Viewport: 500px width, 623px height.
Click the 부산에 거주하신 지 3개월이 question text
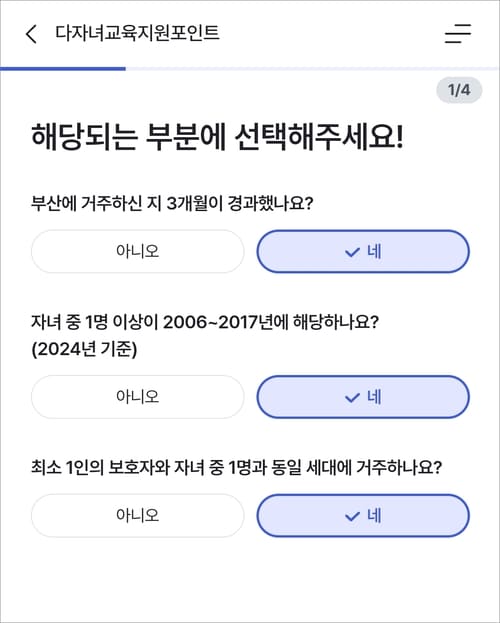pos(172,204)
